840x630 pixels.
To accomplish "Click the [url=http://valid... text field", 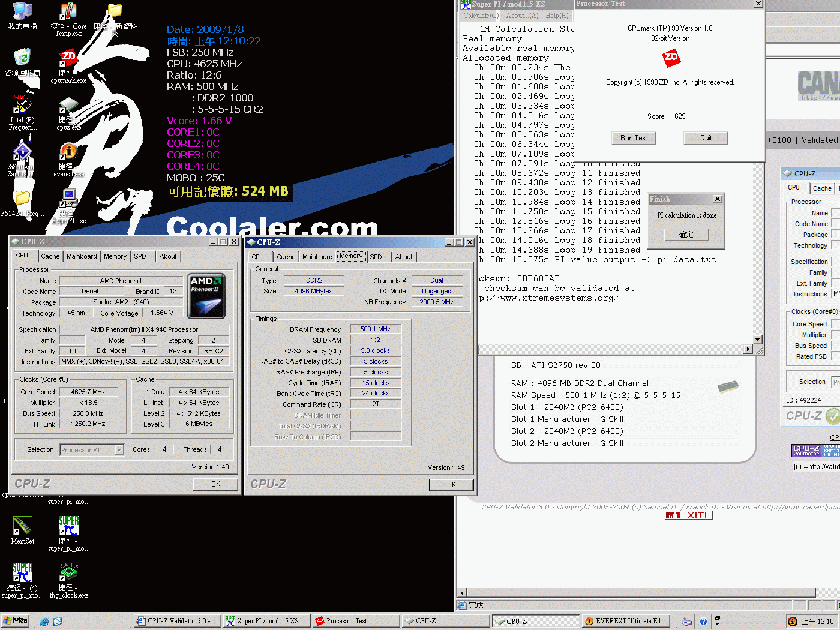I will click(x=816, y=467).
